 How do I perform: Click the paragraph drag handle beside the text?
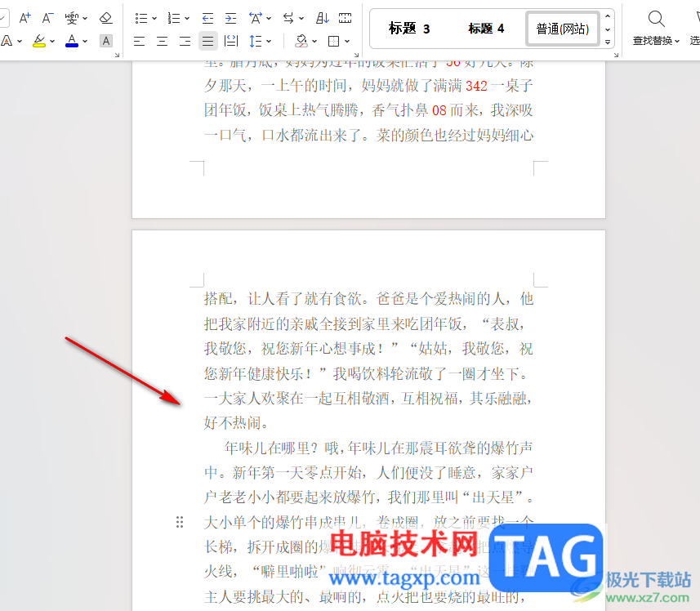click(x=180, y=522)
